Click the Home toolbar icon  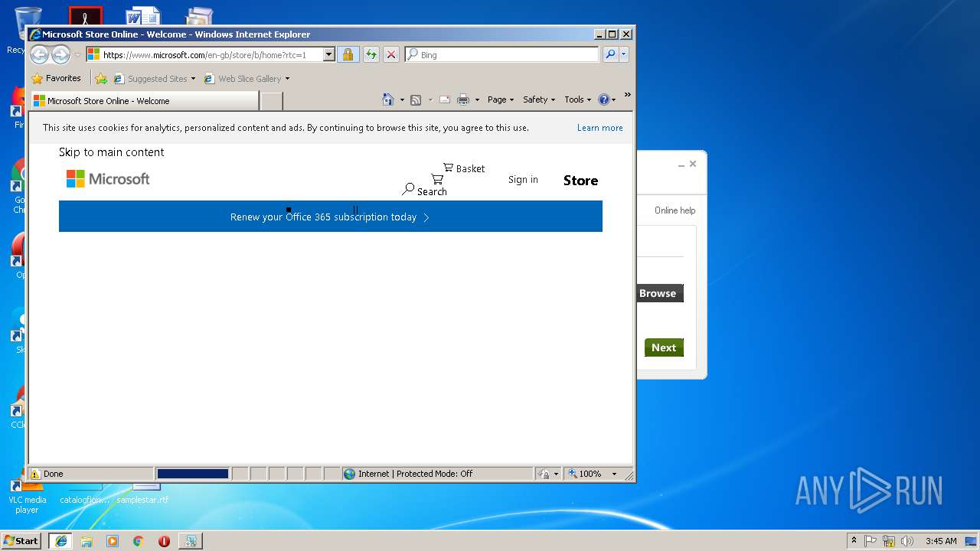[388, 99]
